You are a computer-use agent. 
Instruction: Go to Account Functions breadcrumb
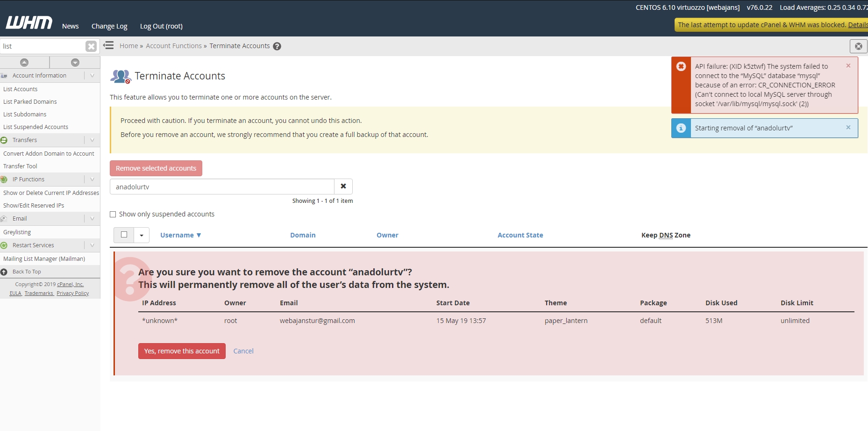coord(174,46)
